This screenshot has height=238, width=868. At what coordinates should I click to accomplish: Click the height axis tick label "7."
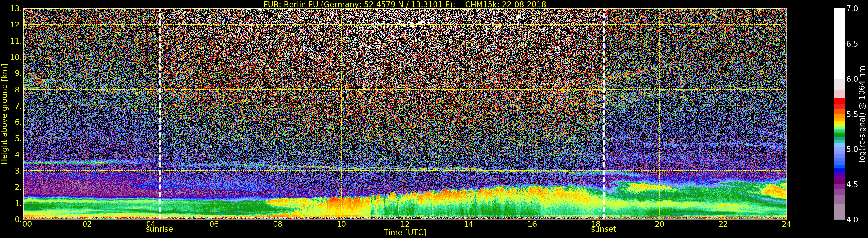pos(18,106)
